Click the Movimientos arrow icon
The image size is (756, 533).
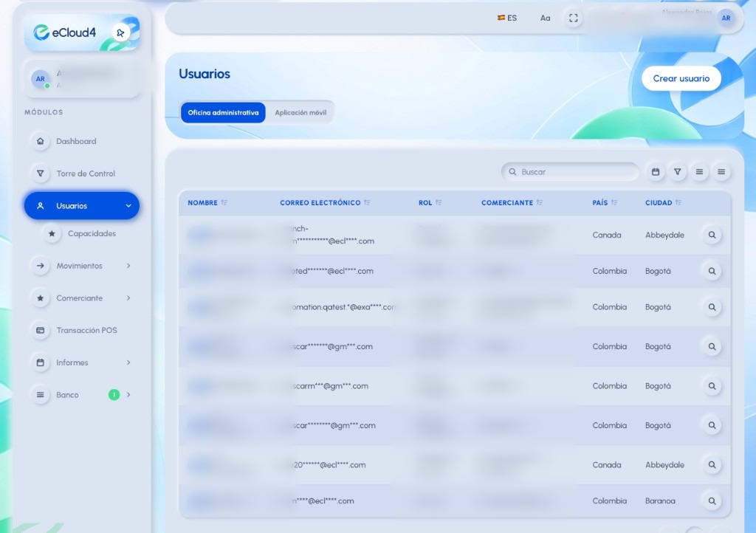[41, 266]
